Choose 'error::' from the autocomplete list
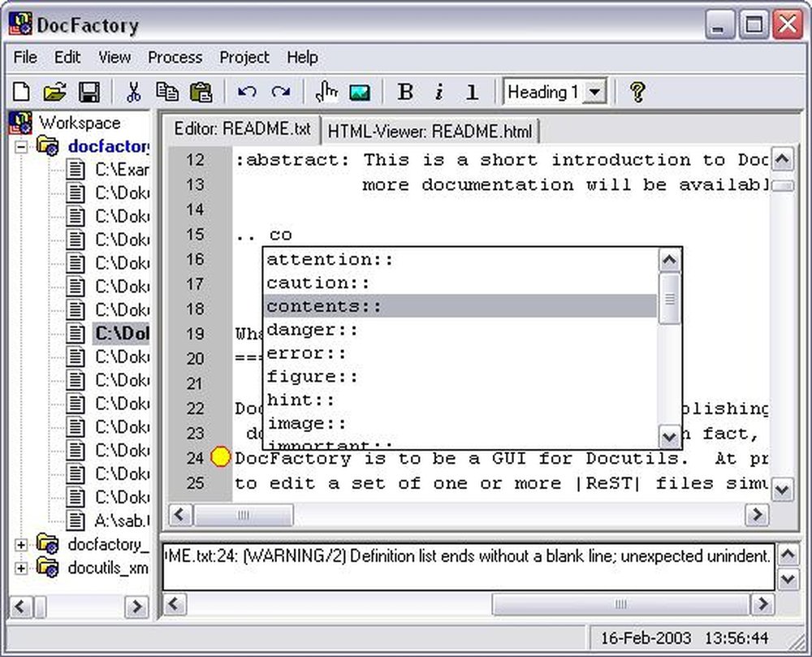The image size is (812, 657). point(460,353)
